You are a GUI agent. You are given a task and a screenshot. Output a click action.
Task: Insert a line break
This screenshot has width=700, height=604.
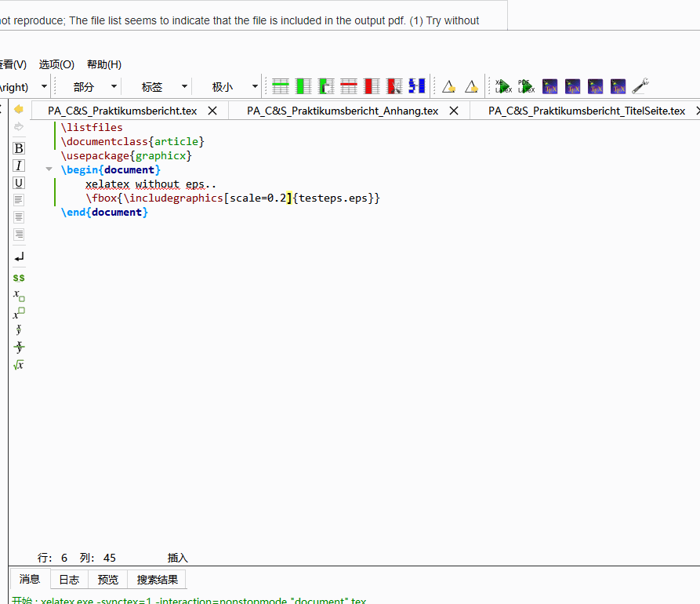tap(18, 257)
